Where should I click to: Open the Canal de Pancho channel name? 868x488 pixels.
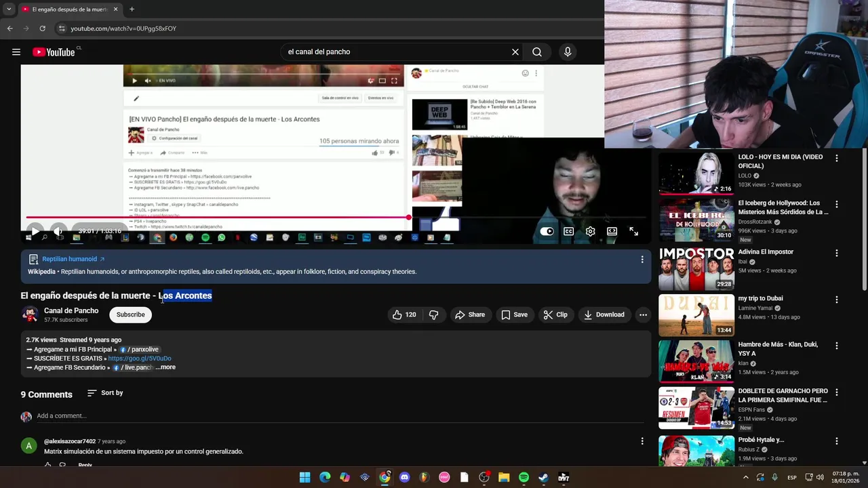(x=71, y=310)
